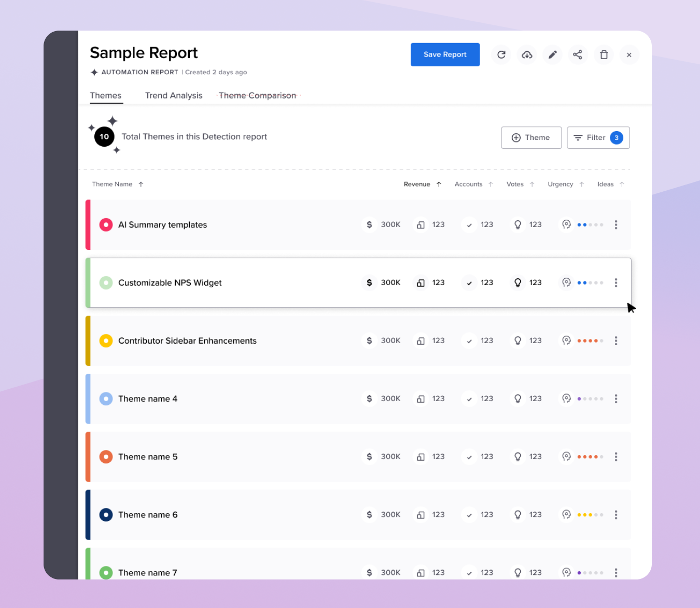Click the cloud download icon

(527, 54)
